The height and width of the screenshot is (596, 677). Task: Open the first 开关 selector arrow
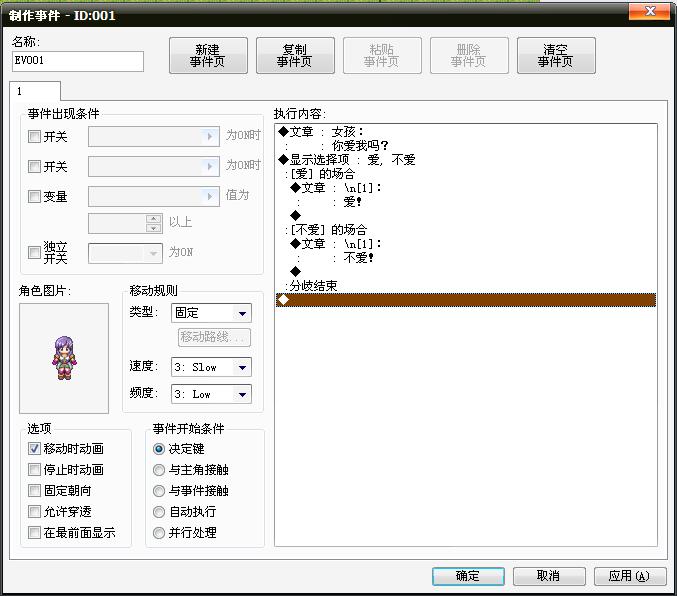pos(210,136)
